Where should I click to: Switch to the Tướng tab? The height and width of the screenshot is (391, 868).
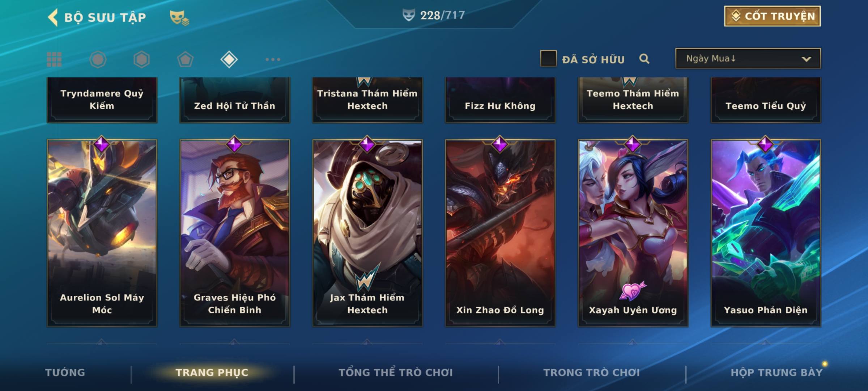tap(65, 373)
